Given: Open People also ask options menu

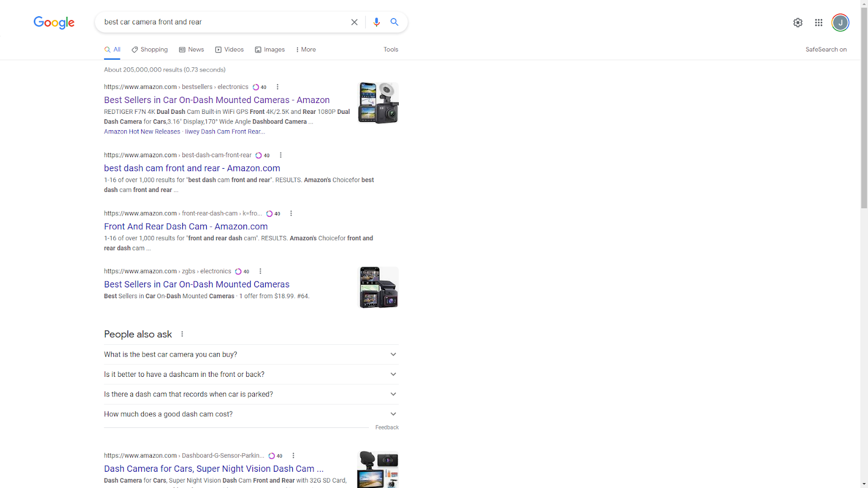Looking at the screenshot, I should 182,334.
